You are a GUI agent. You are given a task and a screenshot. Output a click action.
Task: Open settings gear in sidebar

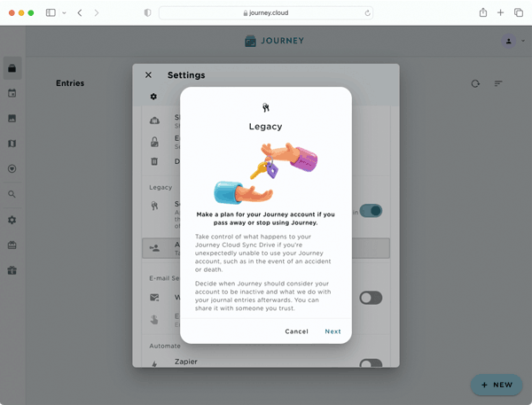click(x=12, y=220)
